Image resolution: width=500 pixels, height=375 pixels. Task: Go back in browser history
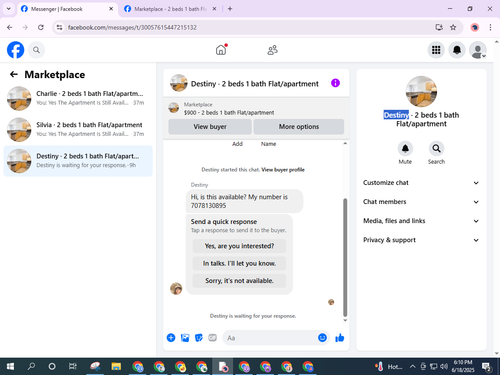10,27
